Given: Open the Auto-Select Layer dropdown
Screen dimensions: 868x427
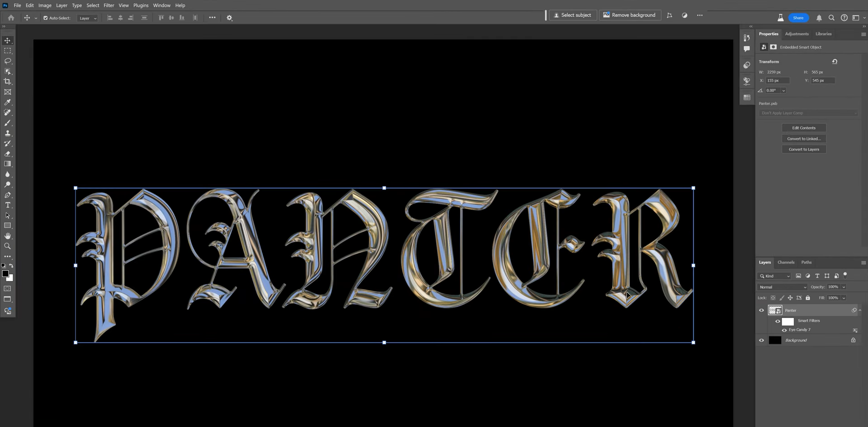Looking at the screenshot, I should click(x=88, y=18).
